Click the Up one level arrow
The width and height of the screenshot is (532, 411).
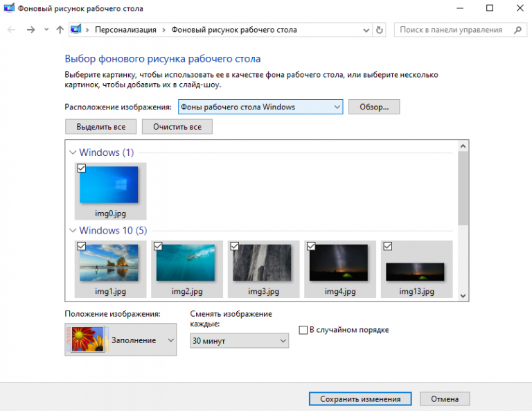click(x=60, y=30)
